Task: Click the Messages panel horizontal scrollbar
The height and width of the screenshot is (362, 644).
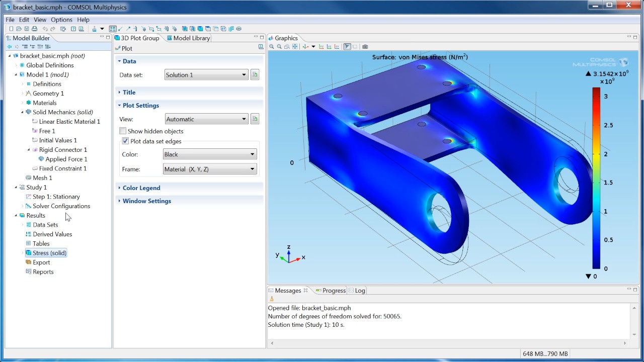Action: pyautogui.click(x=448, y=343)
